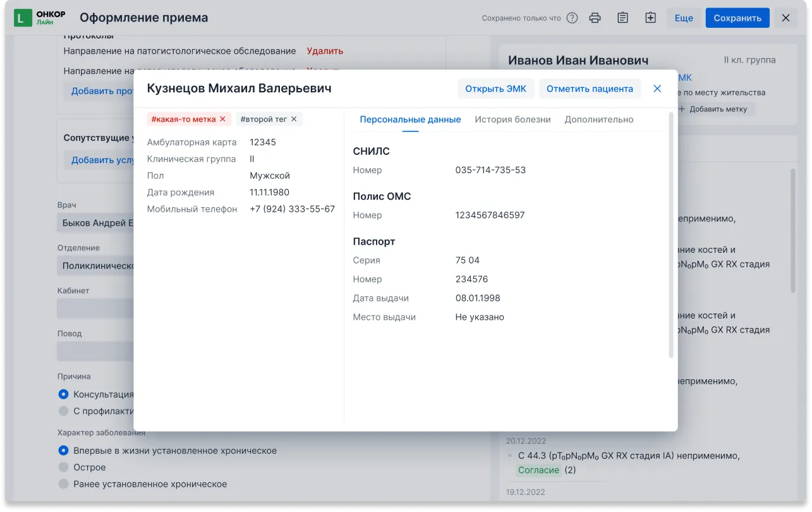The width and height of the screenshot is (812, 512).
Task: Click passport series 75 04
Action: pos(467,260)
